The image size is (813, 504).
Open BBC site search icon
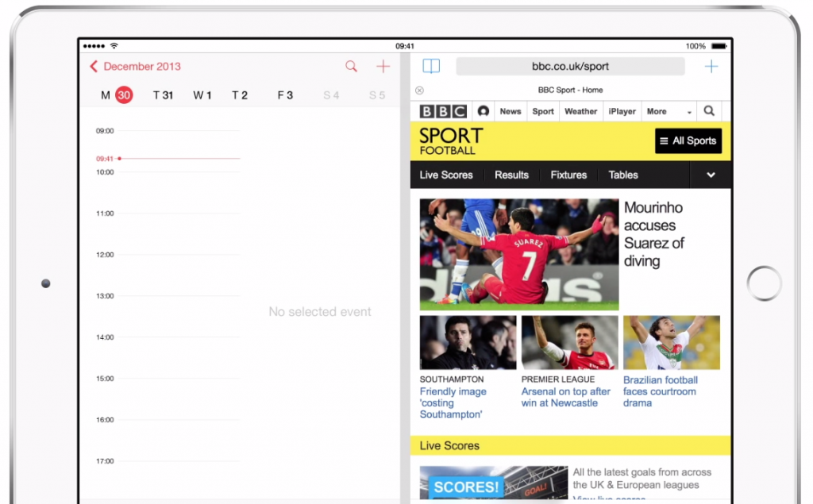coord(709,110)
